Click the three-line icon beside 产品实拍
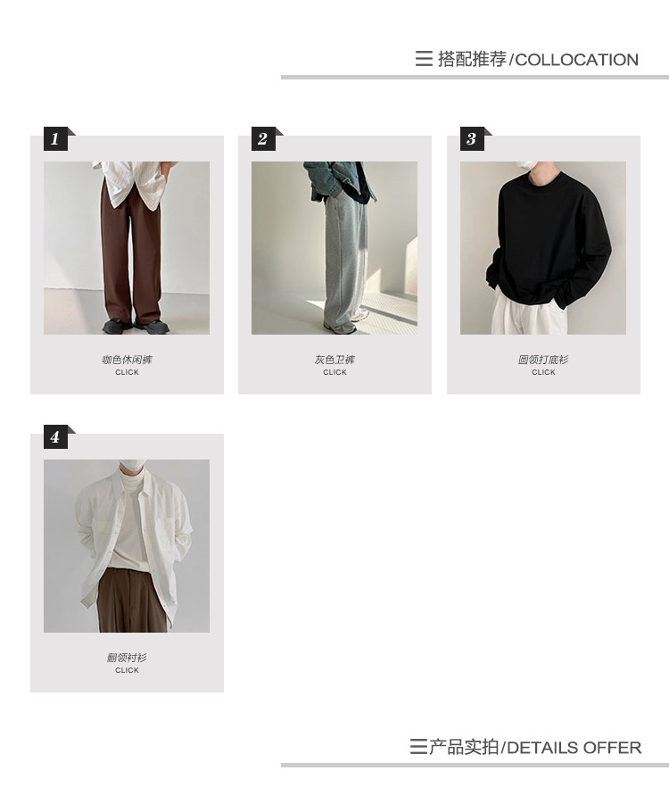 pyautogui.click(x=418, y=747)
